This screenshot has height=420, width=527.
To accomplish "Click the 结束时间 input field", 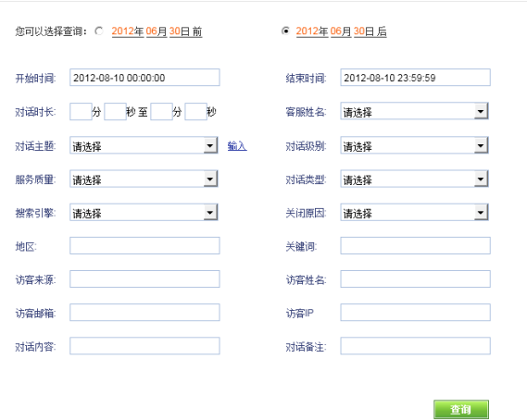I will point(416,78).
